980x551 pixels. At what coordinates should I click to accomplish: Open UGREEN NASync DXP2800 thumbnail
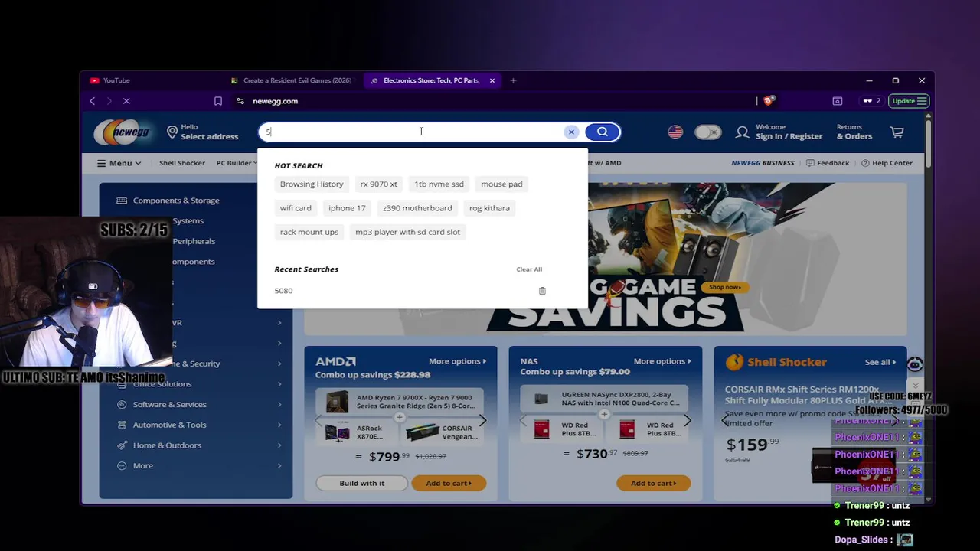(541, 399)
